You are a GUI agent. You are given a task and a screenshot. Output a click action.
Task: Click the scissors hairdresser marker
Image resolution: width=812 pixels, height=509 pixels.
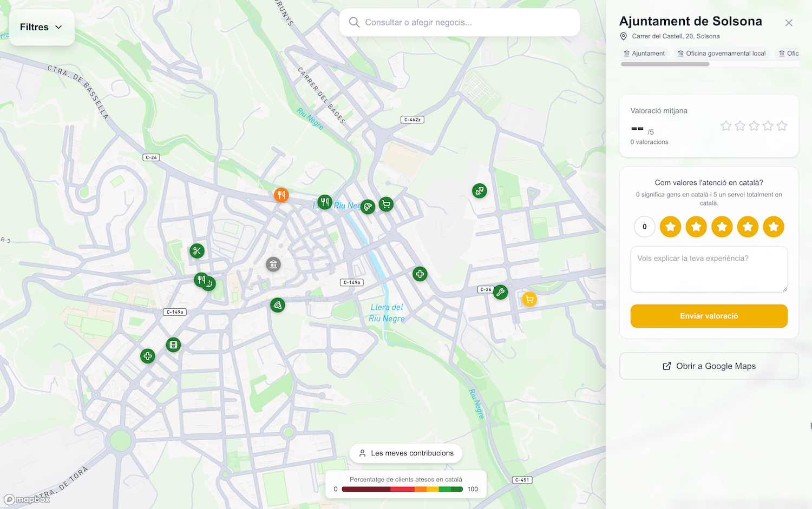(x=197, y=250)
